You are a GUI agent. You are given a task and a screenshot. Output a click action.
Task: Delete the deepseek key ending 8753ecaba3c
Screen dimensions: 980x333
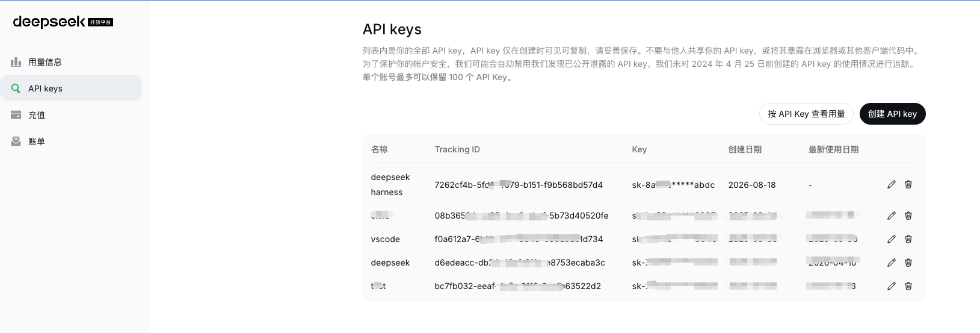point(908,263)
